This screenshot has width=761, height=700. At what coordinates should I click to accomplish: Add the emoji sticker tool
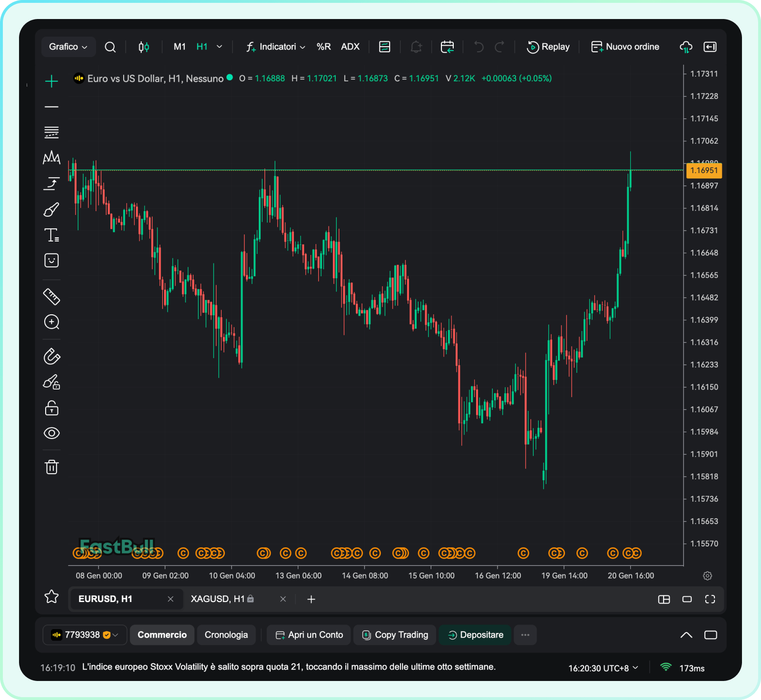pos(51,261)
